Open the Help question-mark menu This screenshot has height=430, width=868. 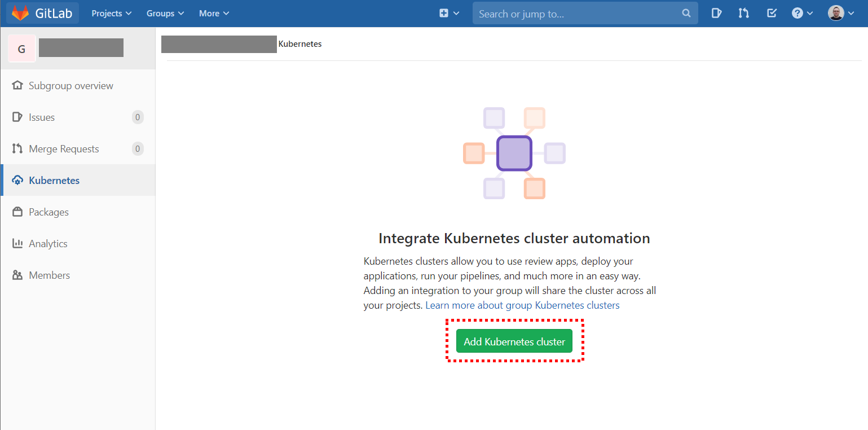point(802,14)
